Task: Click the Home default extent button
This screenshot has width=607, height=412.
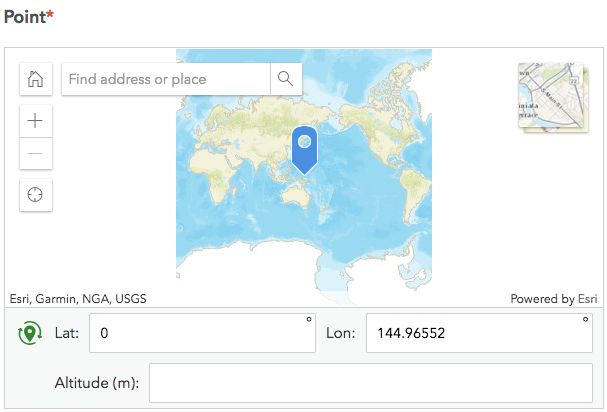Action: [36, 79]
